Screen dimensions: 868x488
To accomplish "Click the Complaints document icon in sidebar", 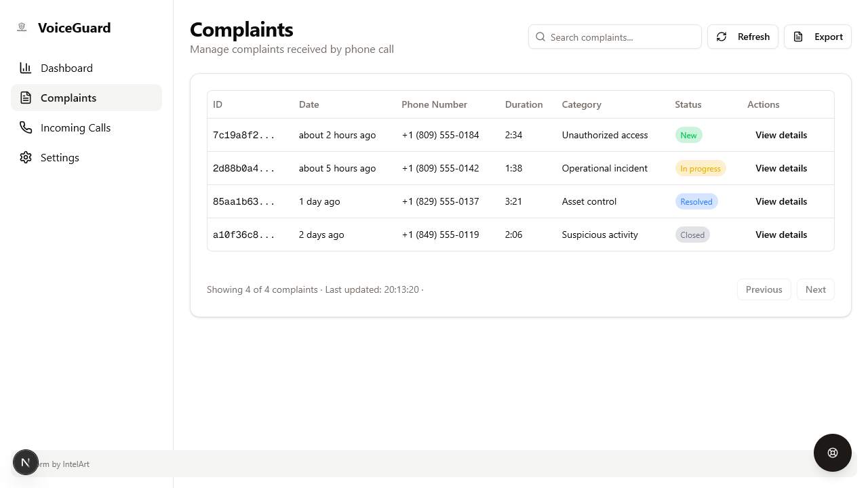I will (x=26, y=98).
